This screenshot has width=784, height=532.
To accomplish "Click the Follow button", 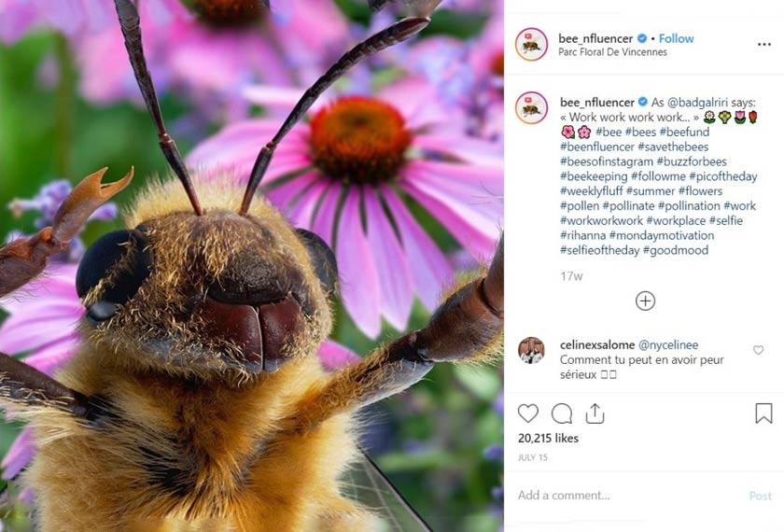I will tap(677, 38).
